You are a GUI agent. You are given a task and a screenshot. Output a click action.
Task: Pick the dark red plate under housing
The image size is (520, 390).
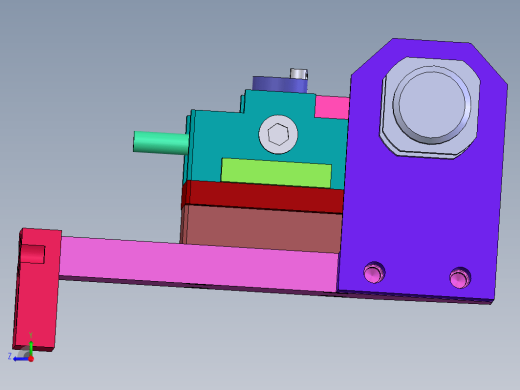pos(263,197)
